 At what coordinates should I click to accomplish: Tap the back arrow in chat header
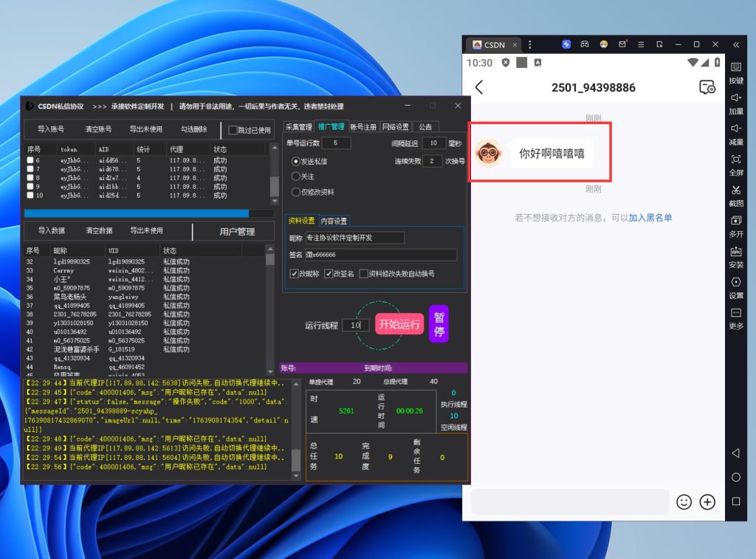click(479, 87)
